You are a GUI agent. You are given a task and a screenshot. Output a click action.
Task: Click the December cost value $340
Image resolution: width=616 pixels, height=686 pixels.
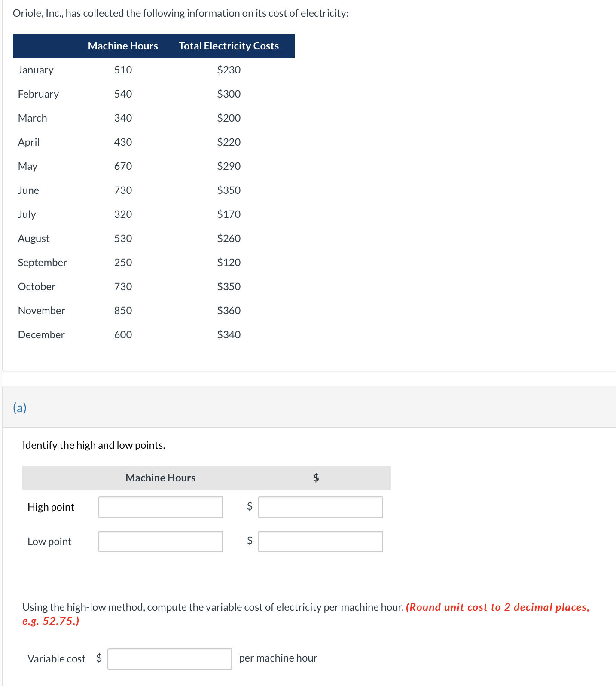click(229, 334)
